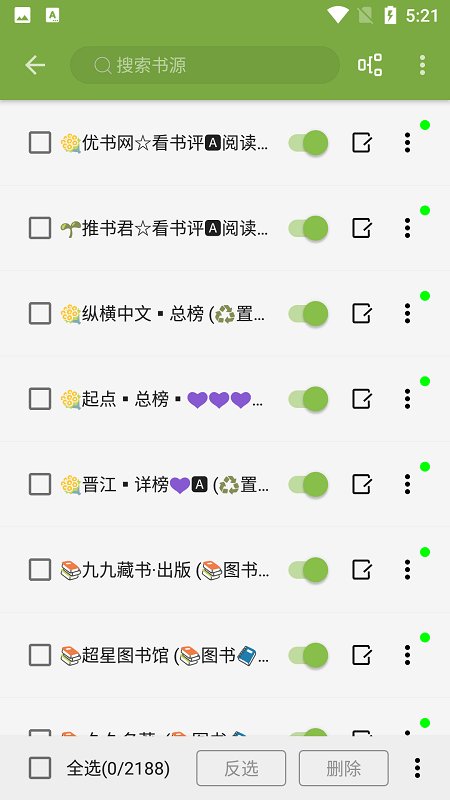
Task: Open more options for 推书君 source
Action: pos(407,228)
